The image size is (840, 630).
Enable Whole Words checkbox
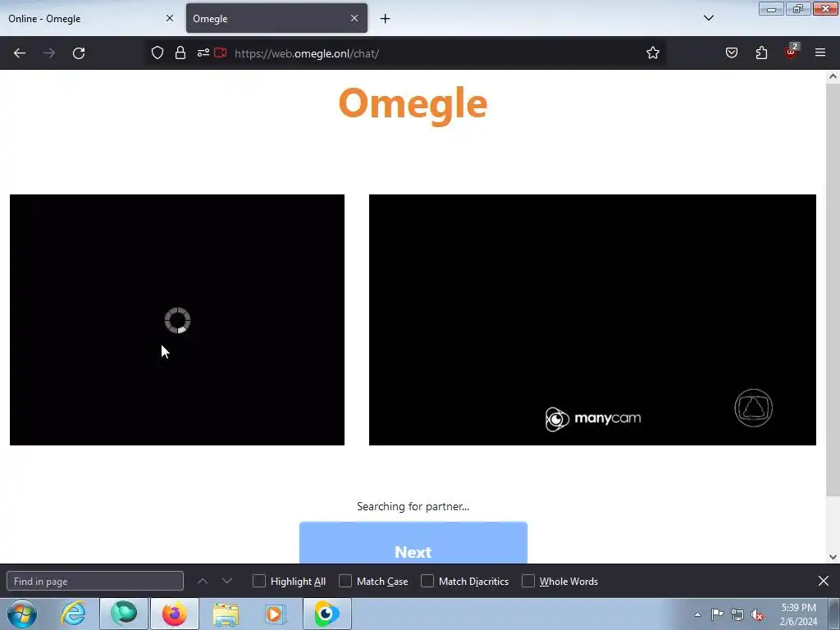528,582
